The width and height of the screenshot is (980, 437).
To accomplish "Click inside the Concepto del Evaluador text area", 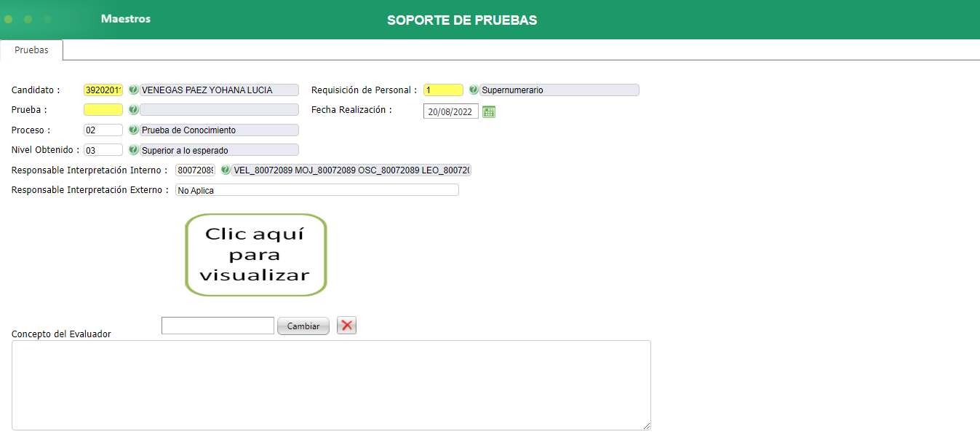I will click(x=331, y=385).
